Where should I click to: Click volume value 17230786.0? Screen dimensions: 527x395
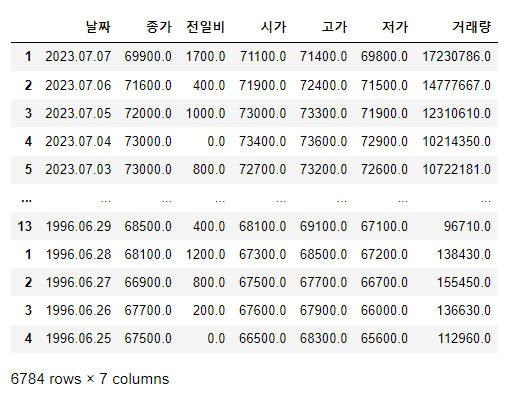pos(456,56)
